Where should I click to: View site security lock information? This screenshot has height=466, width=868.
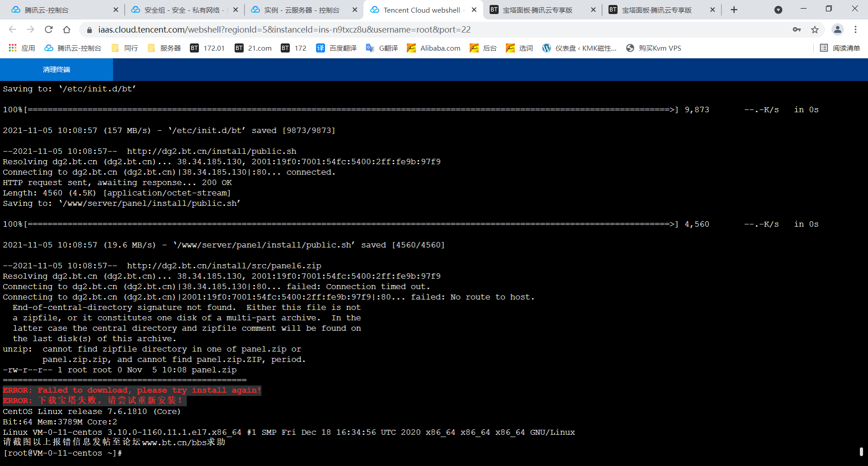click(x=90, y=30)
